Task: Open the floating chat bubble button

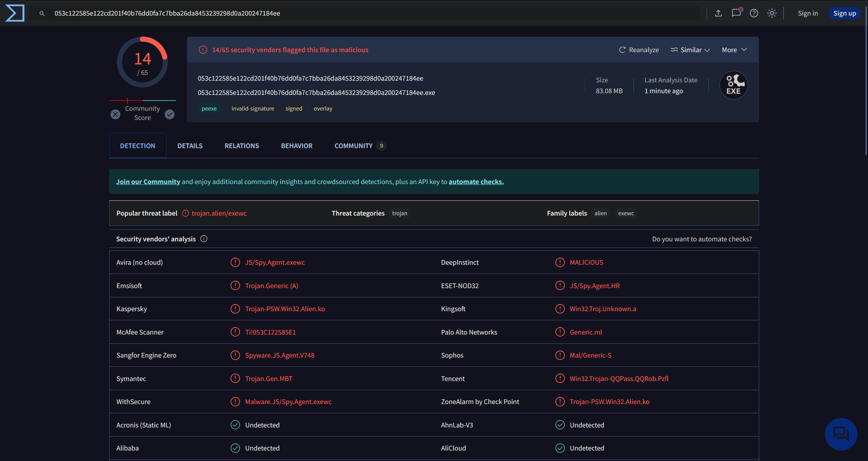Action: tap(841, 434)
